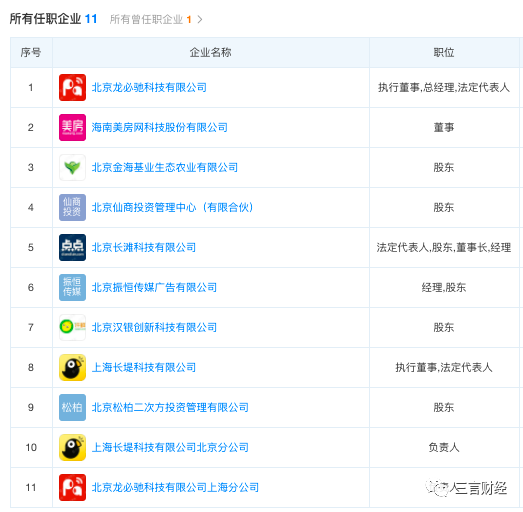The width and height of the screenshot is (523, 512).
Task: Click the pink 美房 company logo
Action: (72, 127)
